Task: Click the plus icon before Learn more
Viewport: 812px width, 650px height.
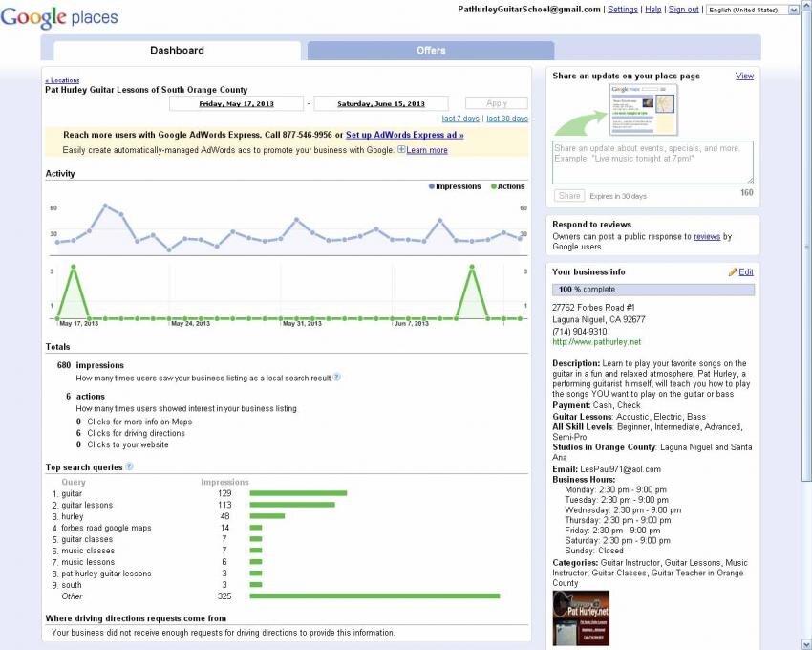Action: point(401,149)
